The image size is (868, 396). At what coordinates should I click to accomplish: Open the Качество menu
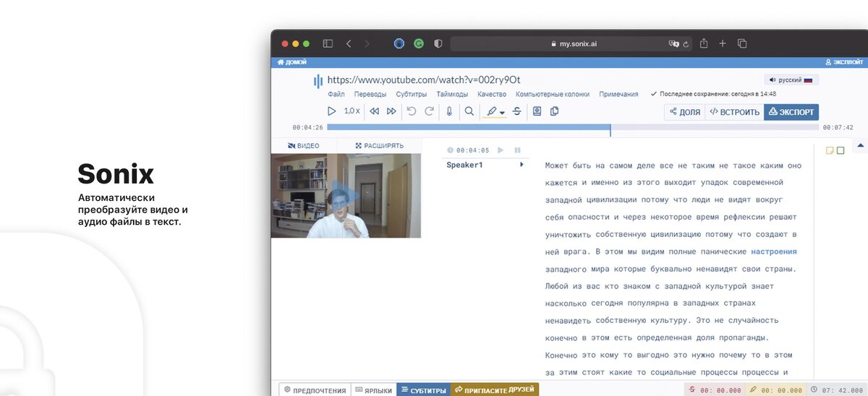click(492, 94)
